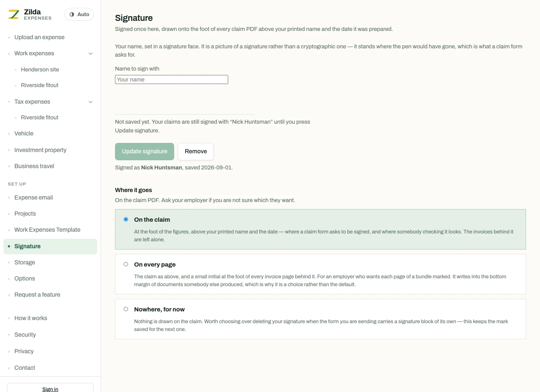Toggle the Auto theme switcher
540x392 pixels.
point(79,14)
